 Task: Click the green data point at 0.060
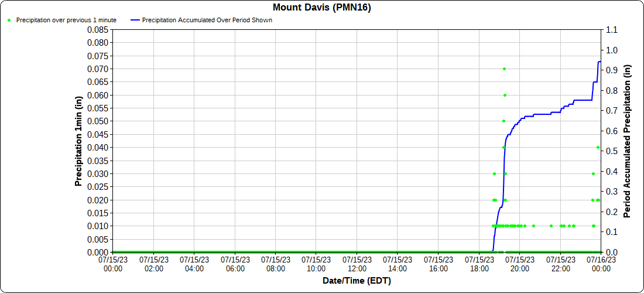pyautogui.click(x=505, y=95)
